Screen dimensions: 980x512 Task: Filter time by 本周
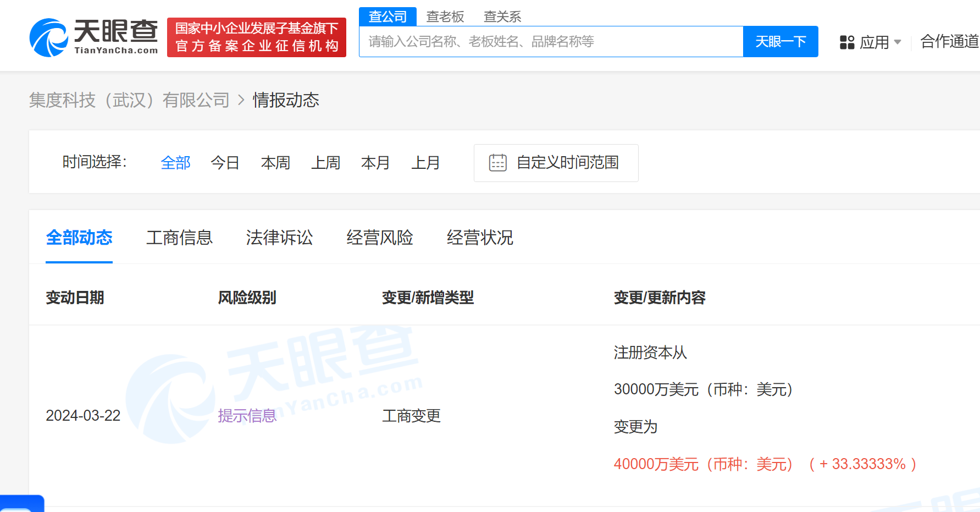275,163
